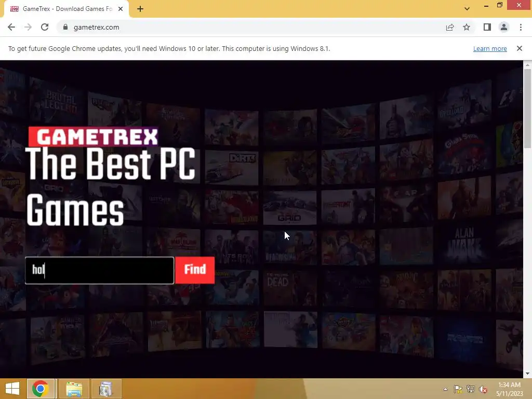This screenshot has height=399, width=532.
Task: Select the DiRT 3 game thumbnail
Action: click(x=232, y=168)
